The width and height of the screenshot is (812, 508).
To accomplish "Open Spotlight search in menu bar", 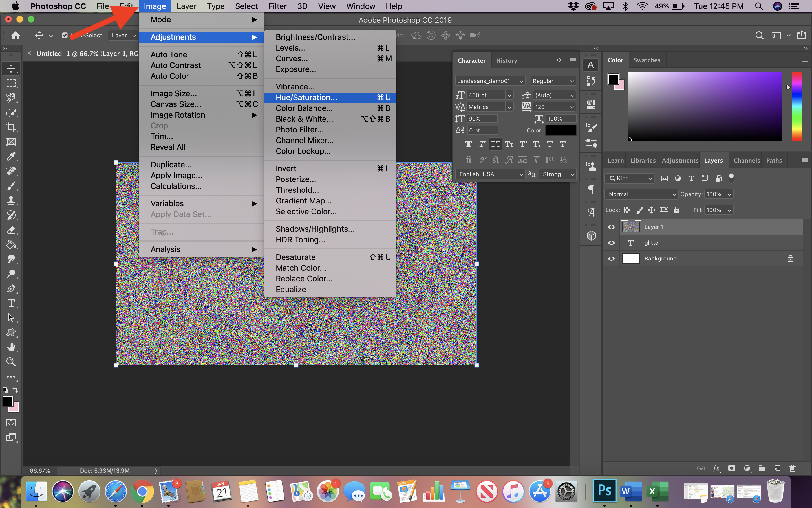I will (x=759, y=6).
